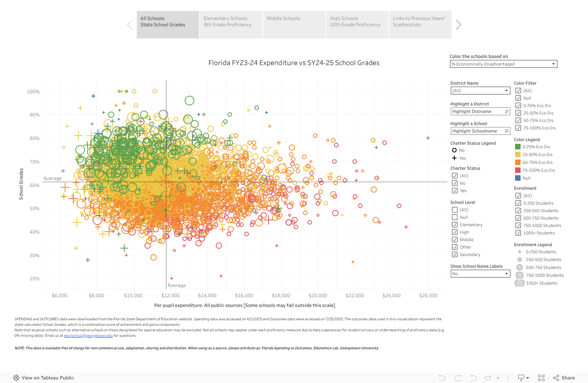
Task: Open the District Name dropdown
Action: 480,91
